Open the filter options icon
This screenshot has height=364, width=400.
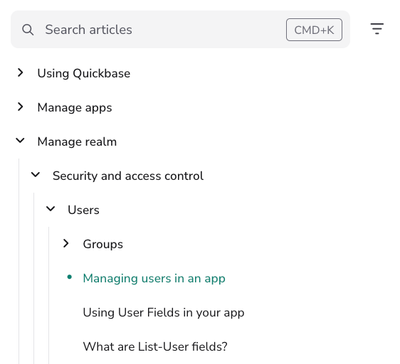[x=377, y=29]
